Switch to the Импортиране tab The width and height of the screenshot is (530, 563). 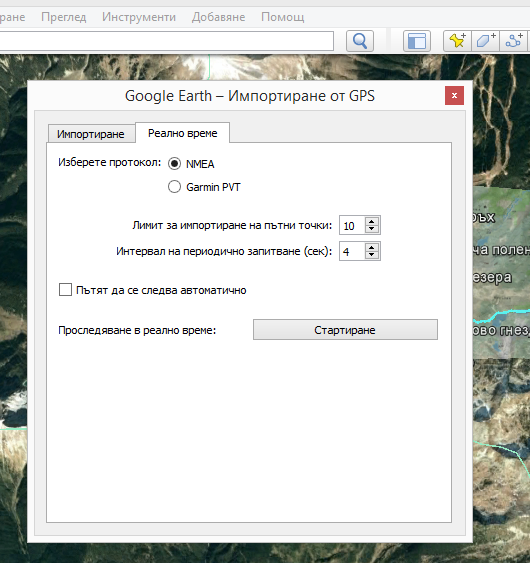point(91,134)
